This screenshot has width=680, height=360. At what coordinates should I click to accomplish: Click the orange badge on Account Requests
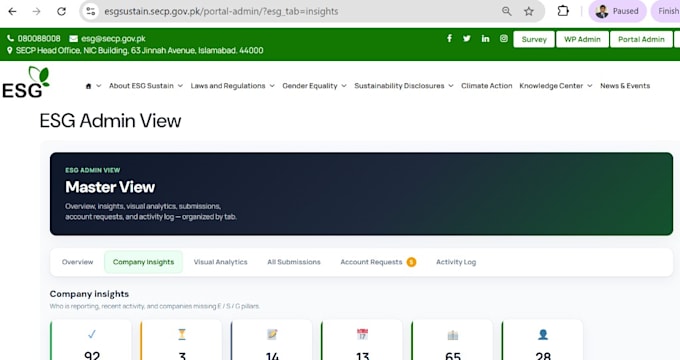[411, 262]
